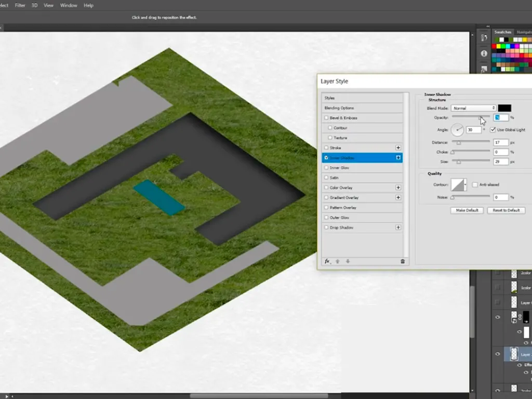The image size is (532, 399).
Task: Open the black shadow color swatch
Action: (x=504, y=108)
